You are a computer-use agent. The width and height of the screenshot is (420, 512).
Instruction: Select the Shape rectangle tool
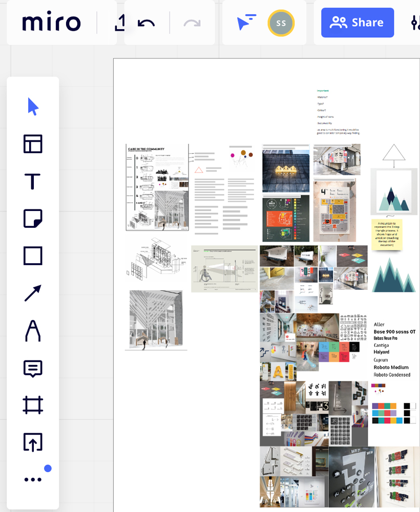tap(33, 255)
